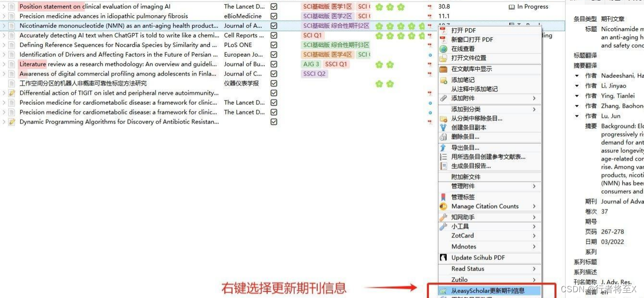Click globe icon beside 在线查看

point(443,49)
